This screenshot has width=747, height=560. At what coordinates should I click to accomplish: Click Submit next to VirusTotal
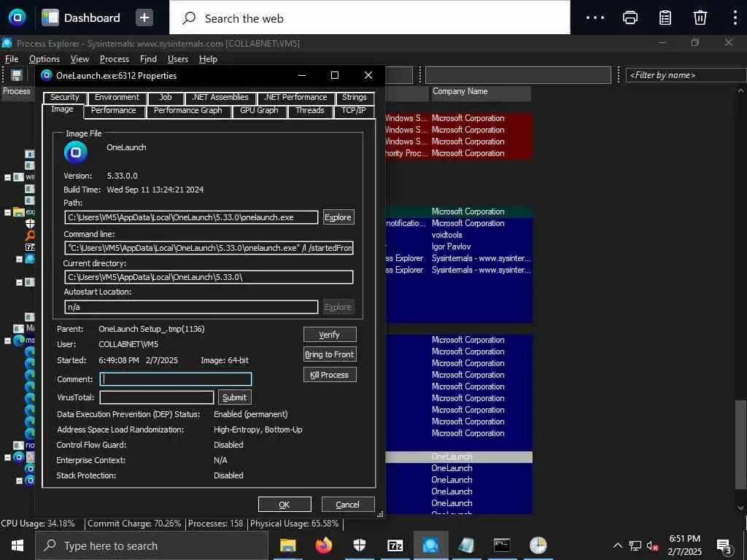point(234,397)
